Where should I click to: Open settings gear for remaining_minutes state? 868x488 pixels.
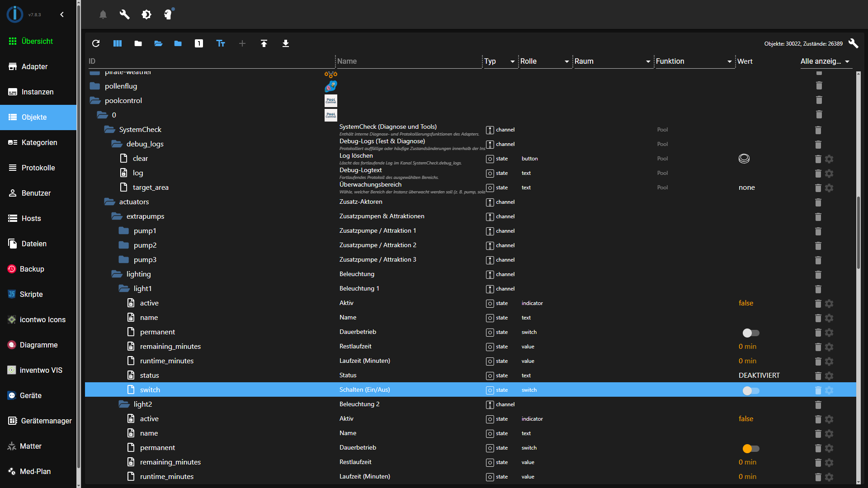point(830,347)
